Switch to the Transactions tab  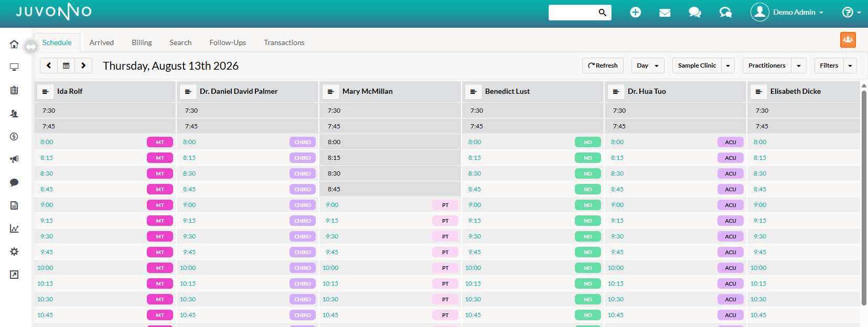coord(284,42)
